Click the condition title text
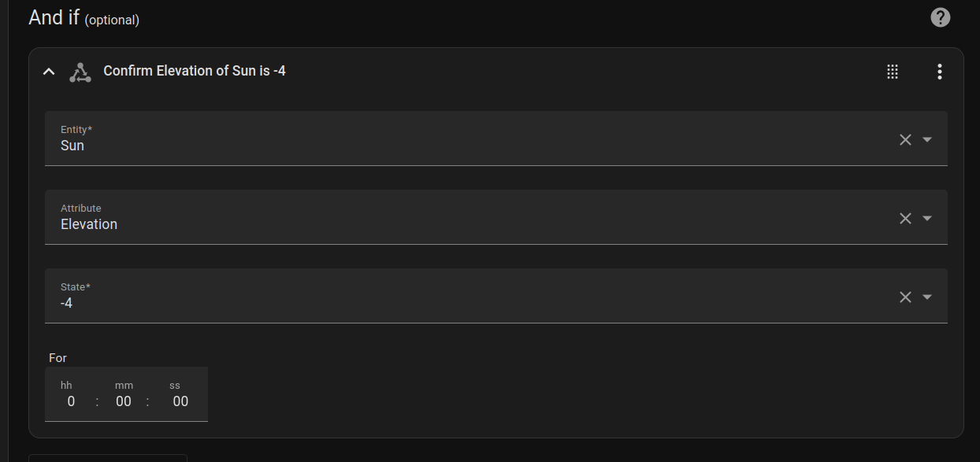 click(195, 71)
